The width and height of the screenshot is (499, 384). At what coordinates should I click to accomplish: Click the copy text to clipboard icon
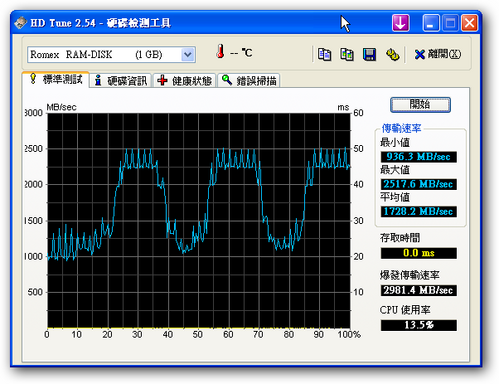coord(324,54)
